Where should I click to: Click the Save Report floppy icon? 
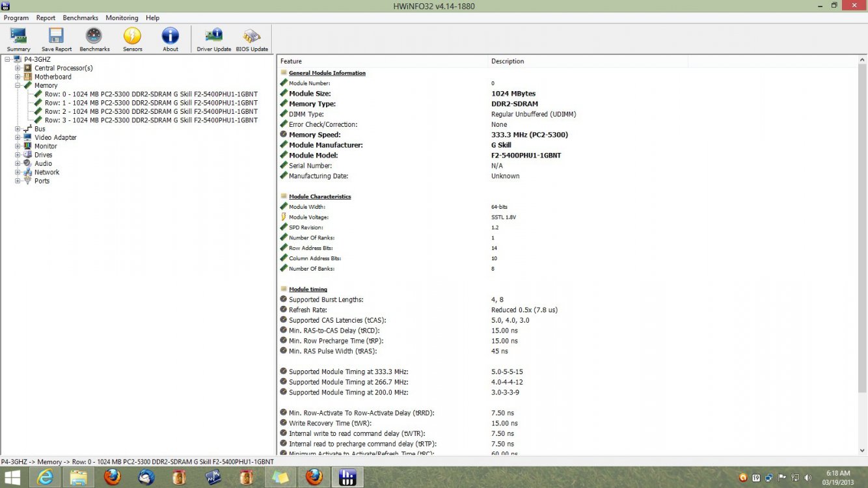tap(57, 36)
